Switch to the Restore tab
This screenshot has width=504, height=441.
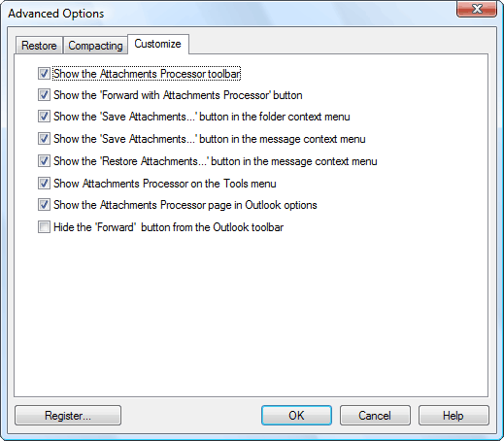tap(39, 46)
